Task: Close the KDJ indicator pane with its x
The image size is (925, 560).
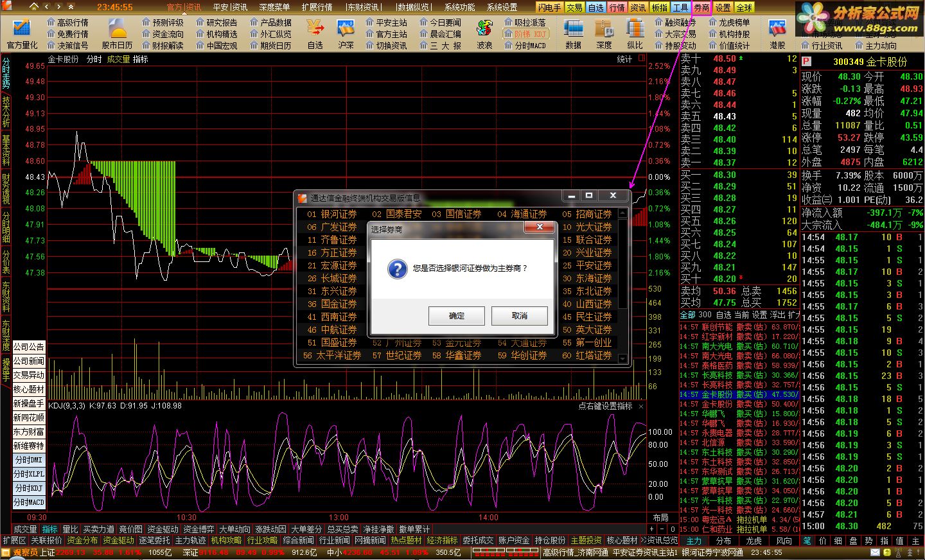Action: pyautogui.click(x=641, y=407)
